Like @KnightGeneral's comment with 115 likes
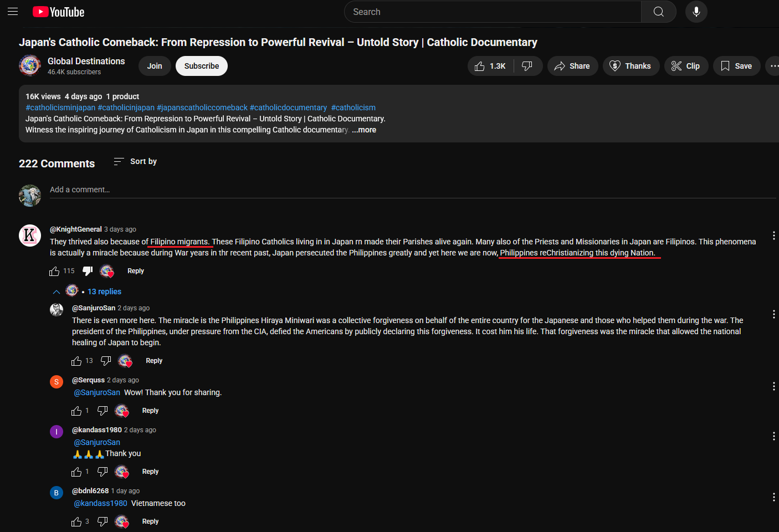This screenshot has height=532, width=779. (54, 271)
